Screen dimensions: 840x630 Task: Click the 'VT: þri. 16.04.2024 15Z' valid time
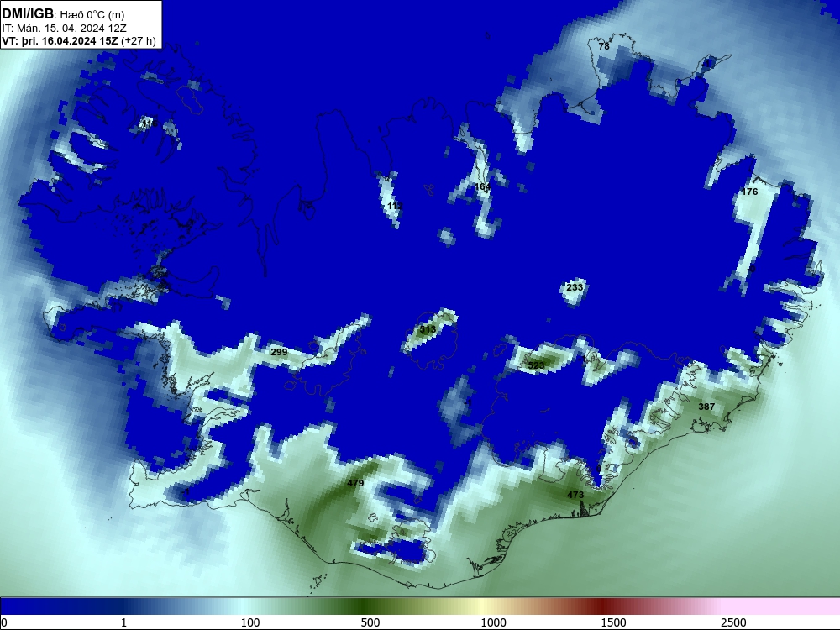[60, 41]
